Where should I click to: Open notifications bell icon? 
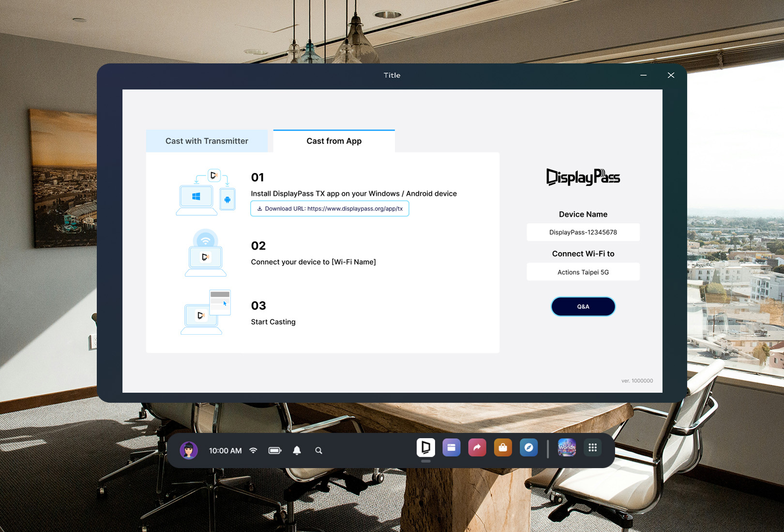(x=297, y=450)
